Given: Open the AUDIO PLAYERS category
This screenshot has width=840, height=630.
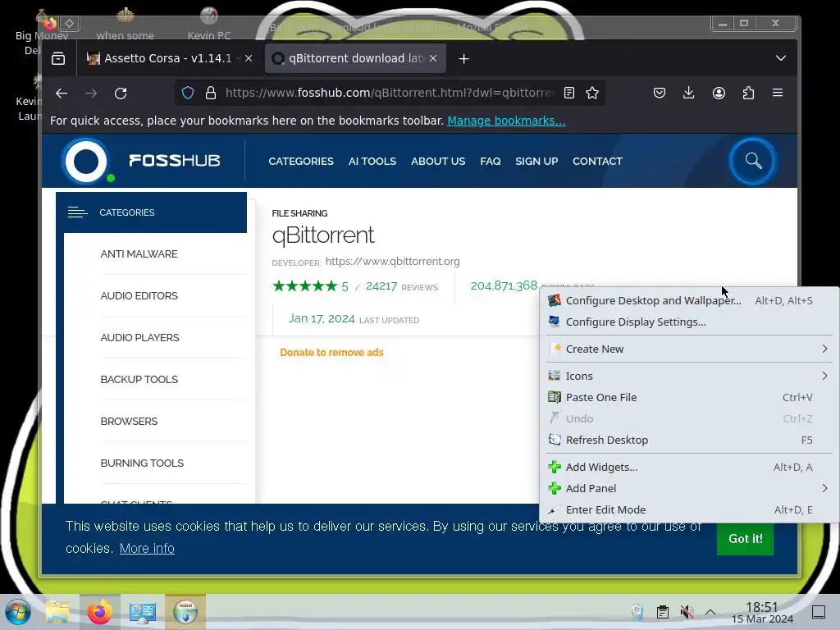Looking at the screenshot, I should [x=139, y=337].
